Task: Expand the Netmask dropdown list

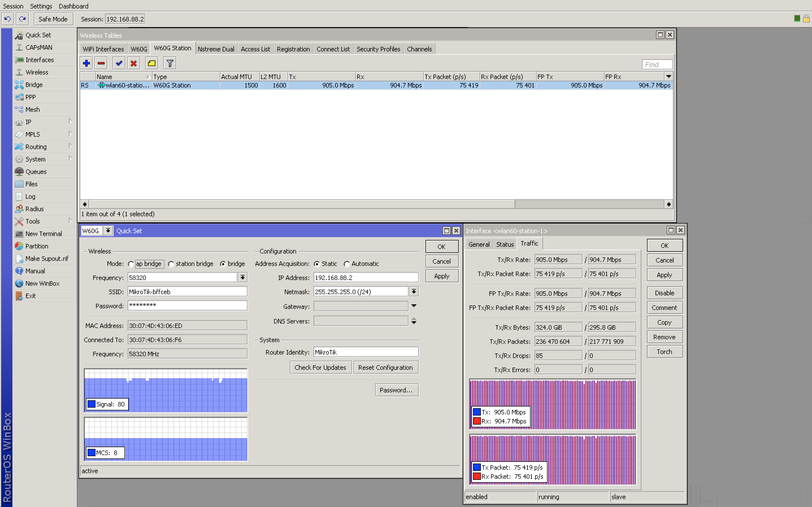Action: tap(414, 291)
